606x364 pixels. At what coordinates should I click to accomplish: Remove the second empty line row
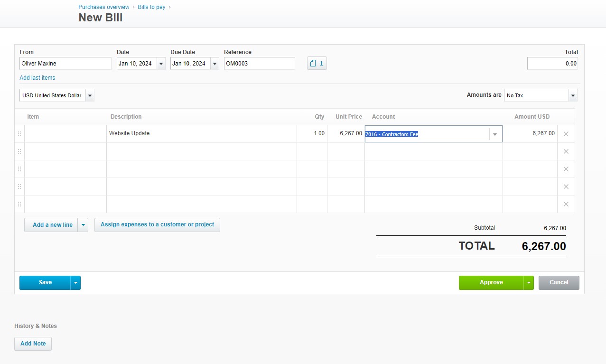pos(566,151)
